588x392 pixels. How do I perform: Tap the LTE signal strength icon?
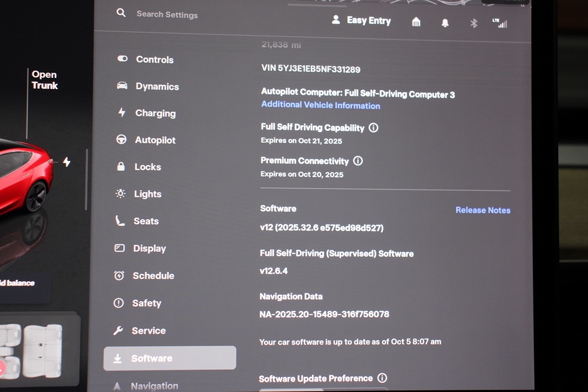500,23
